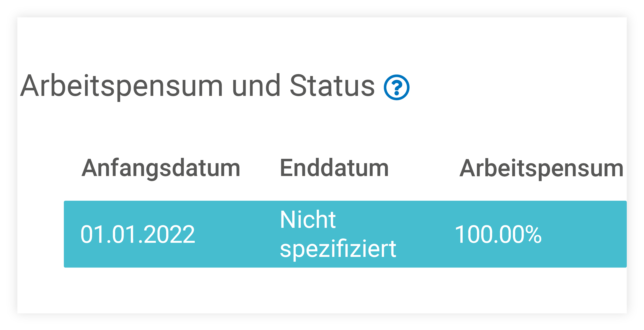Image resolution: width=644 pixels, height=330 pixels.
Task: Open the help icon beside Arbeitspensum und Status
Action: [397, 87]
